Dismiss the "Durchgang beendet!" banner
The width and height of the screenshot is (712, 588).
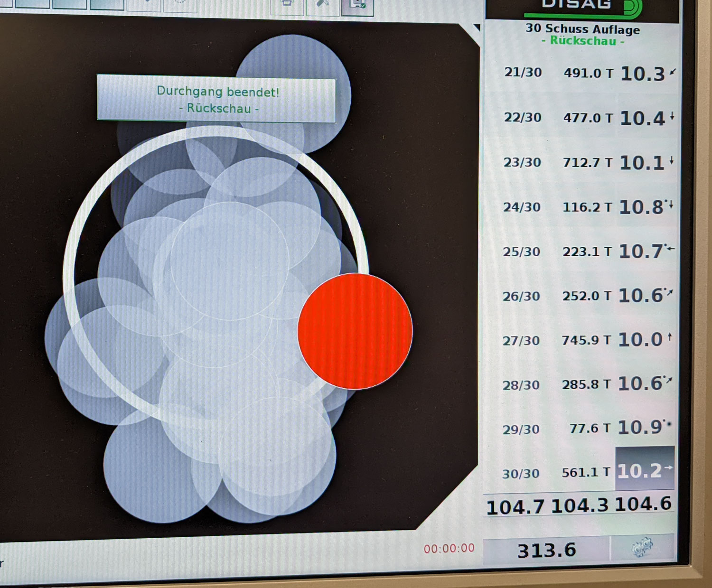(216, 99)
